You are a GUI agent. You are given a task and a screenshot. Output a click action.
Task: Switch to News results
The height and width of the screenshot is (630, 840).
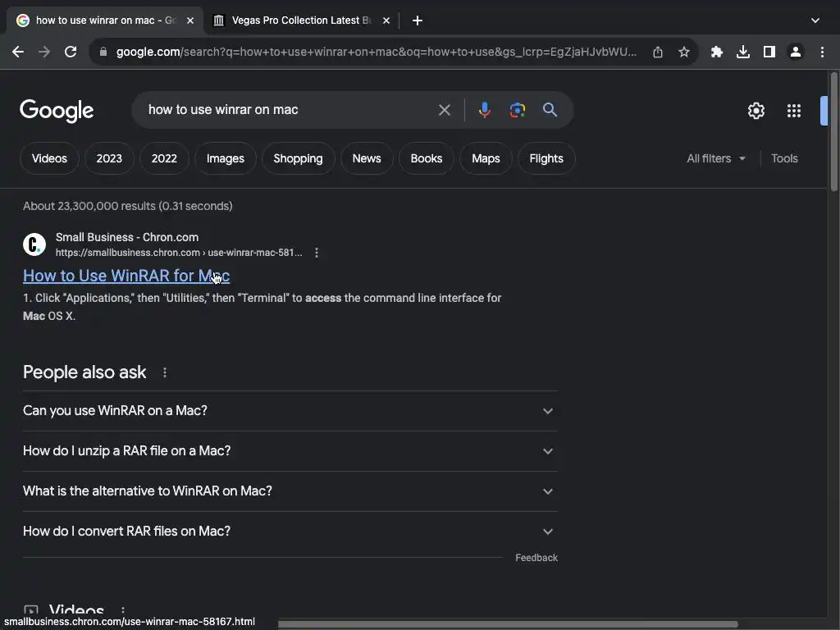coord(367,158)
